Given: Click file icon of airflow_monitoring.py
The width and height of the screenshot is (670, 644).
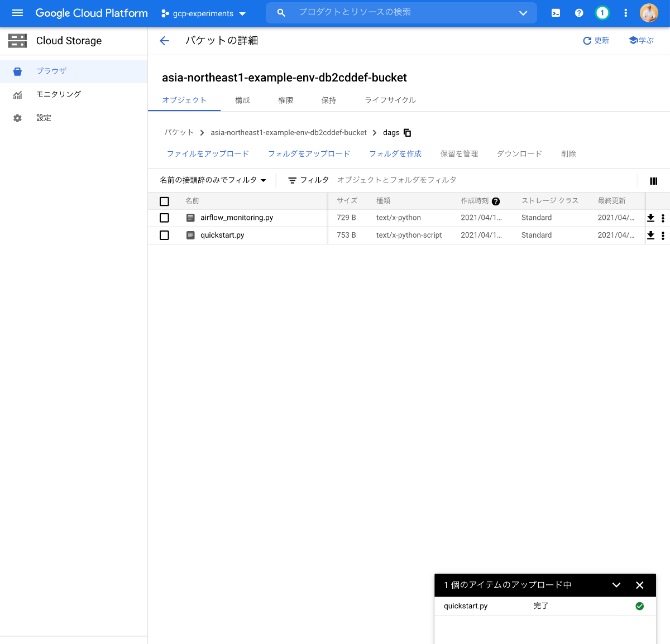Looking at the screenshot, I should [x=190, y=218].
